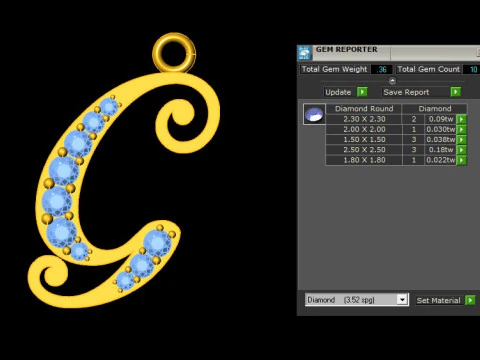
Task: Click the gold jump ring bail
Action: [x=174, y=53]
